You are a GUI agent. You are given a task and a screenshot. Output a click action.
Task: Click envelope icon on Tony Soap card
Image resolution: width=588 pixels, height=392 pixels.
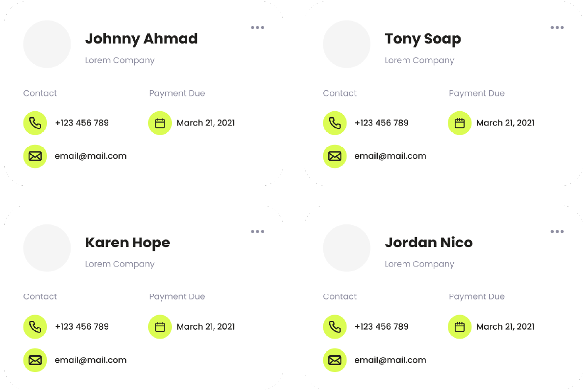click(x=335, y=156)
